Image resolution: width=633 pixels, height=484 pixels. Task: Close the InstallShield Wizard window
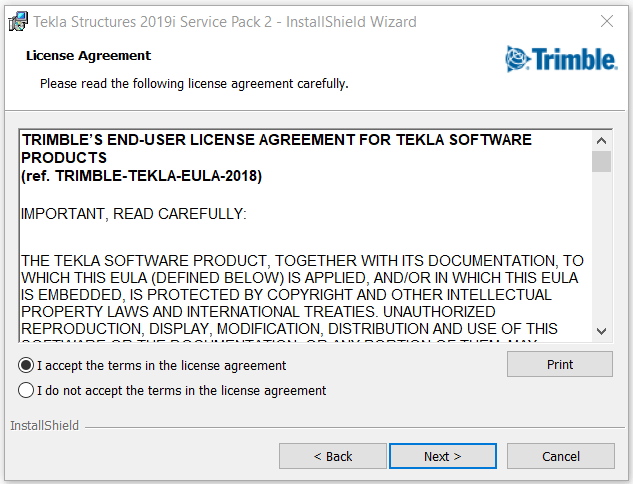point(607,21)
